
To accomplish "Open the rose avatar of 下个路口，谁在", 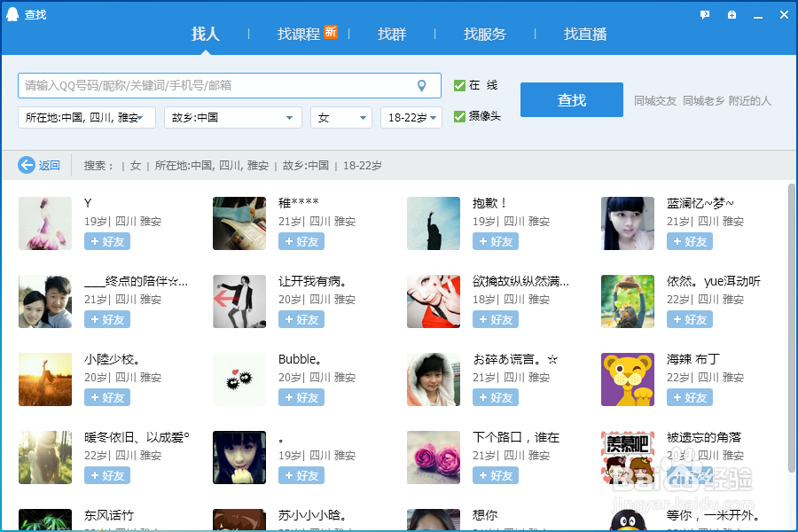I will [x=434, y=458].
